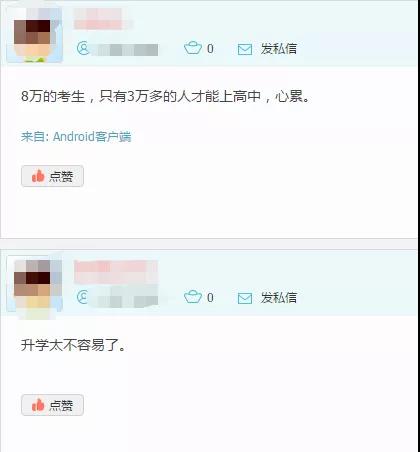The image size is (420, 452).
Task: Click the envelope icon in first post
Action: coord(245,50)
